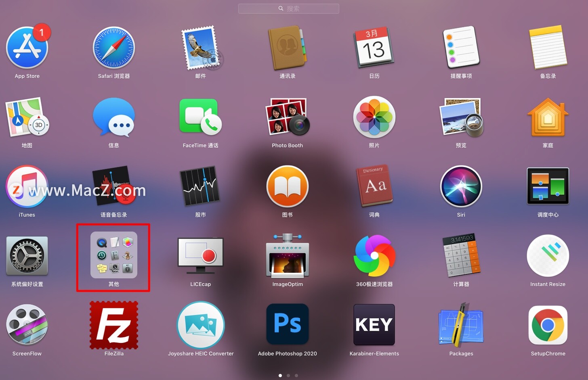
Task: Launch Instant Resize
Action: click(548, 256)
